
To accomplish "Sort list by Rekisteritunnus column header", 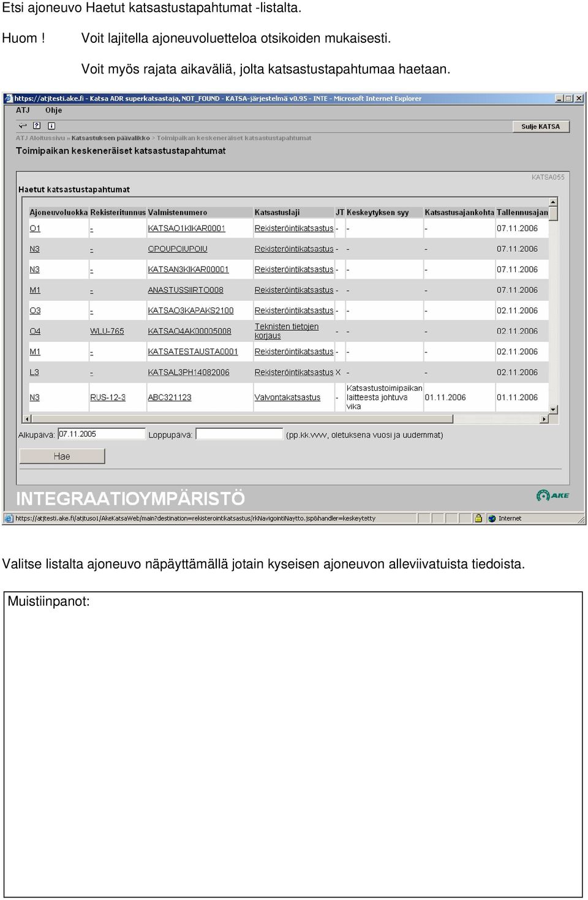I will tap(118, 213).
